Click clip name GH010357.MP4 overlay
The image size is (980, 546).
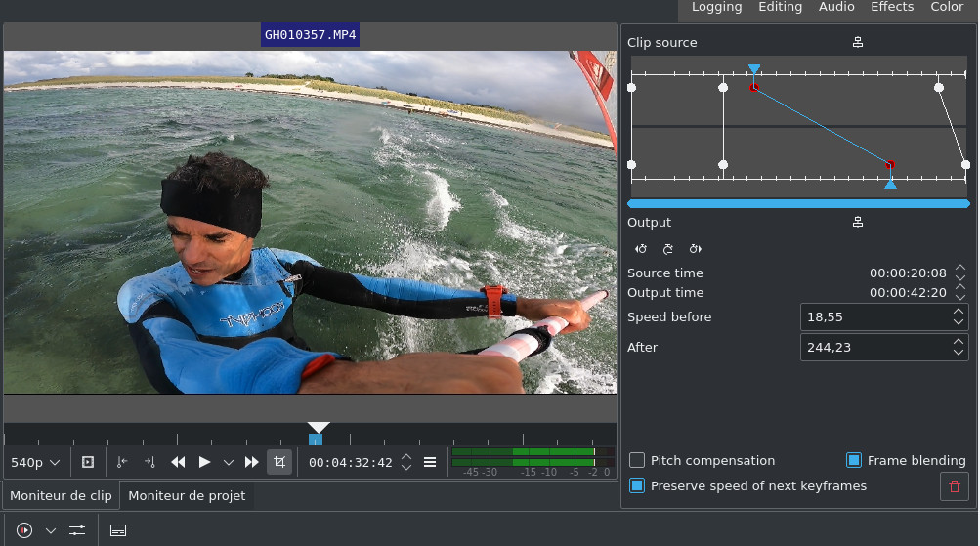click(x=310, y=35)
